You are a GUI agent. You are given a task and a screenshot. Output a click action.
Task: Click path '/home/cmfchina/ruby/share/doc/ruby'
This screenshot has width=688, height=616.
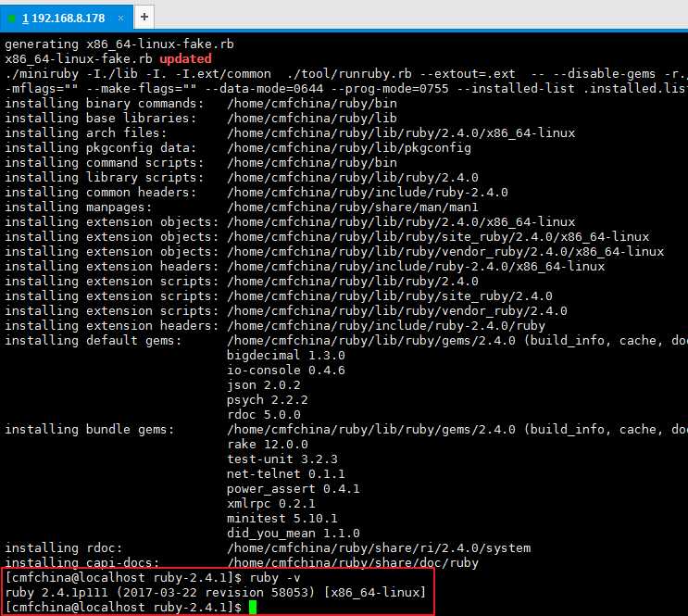353,562
